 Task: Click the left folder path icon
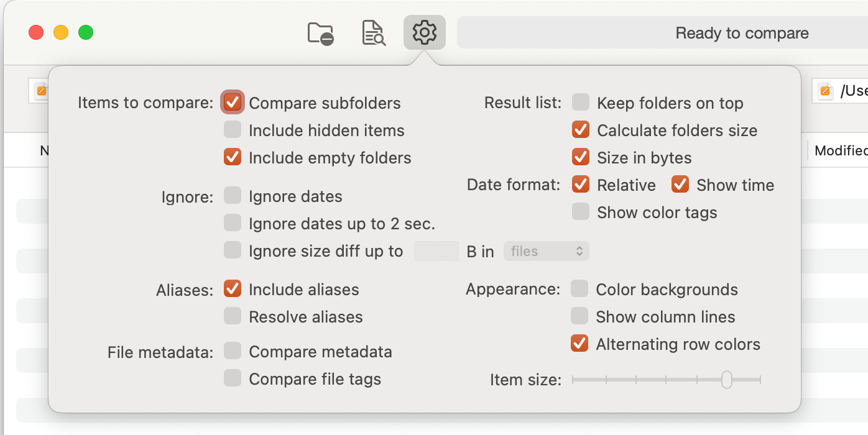41,91
